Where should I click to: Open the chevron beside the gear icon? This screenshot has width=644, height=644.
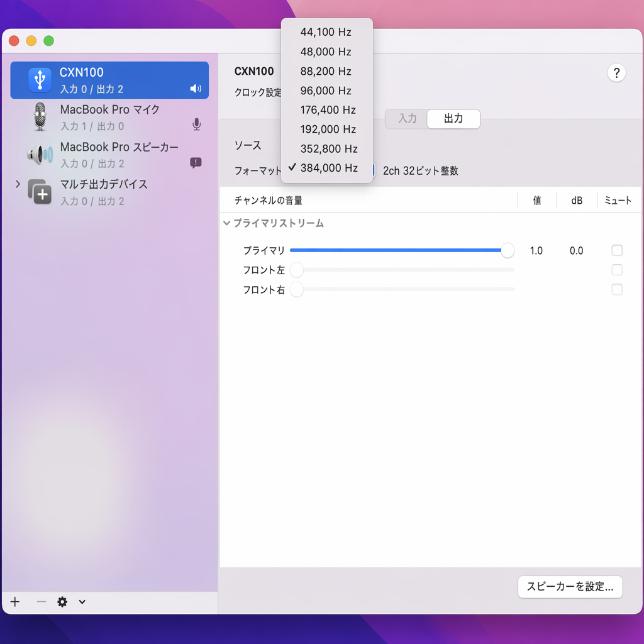click(82, 602)
